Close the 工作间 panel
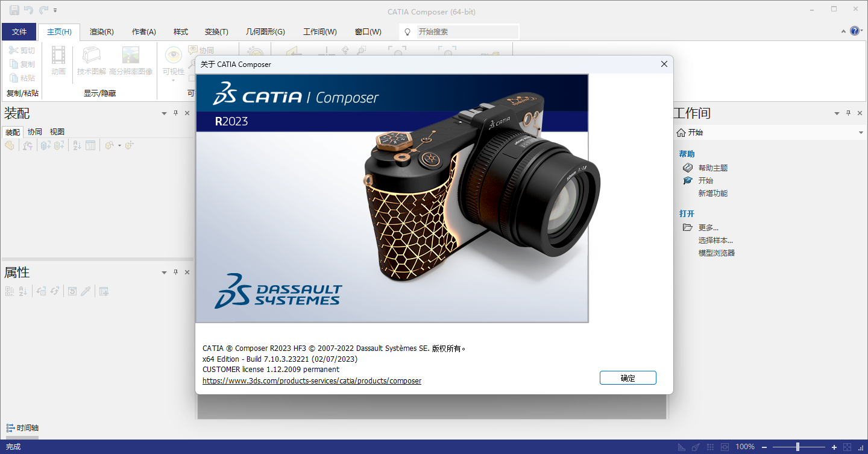 tap(860, 113)
